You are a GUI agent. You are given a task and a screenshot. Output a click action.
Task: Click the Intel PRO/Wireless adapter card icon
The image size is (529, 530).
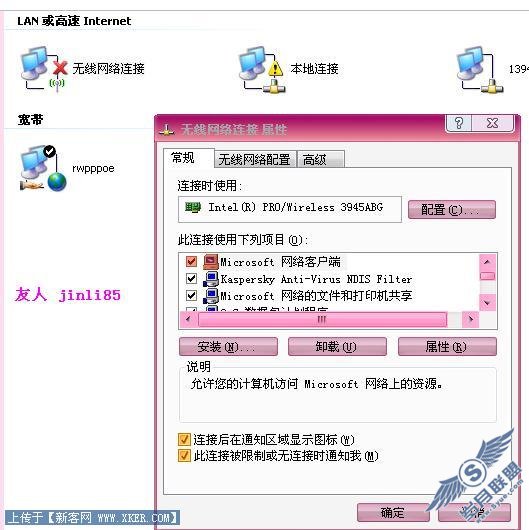(193, 207)
